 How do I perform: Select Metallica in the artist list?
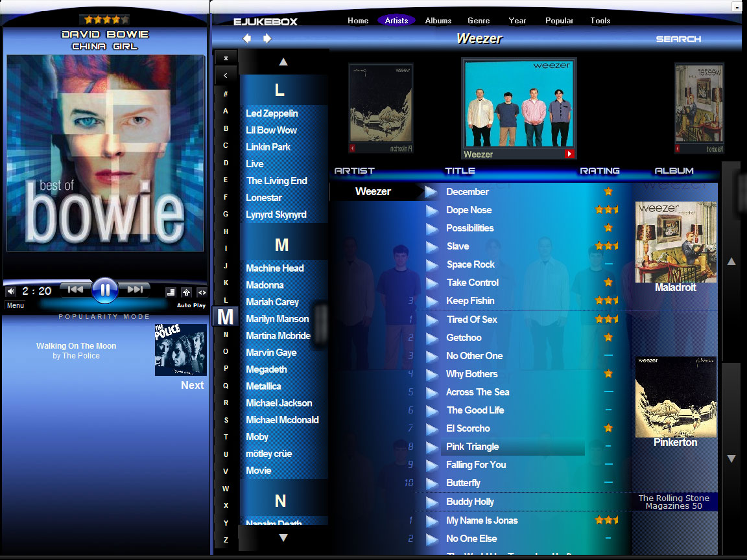263,386
